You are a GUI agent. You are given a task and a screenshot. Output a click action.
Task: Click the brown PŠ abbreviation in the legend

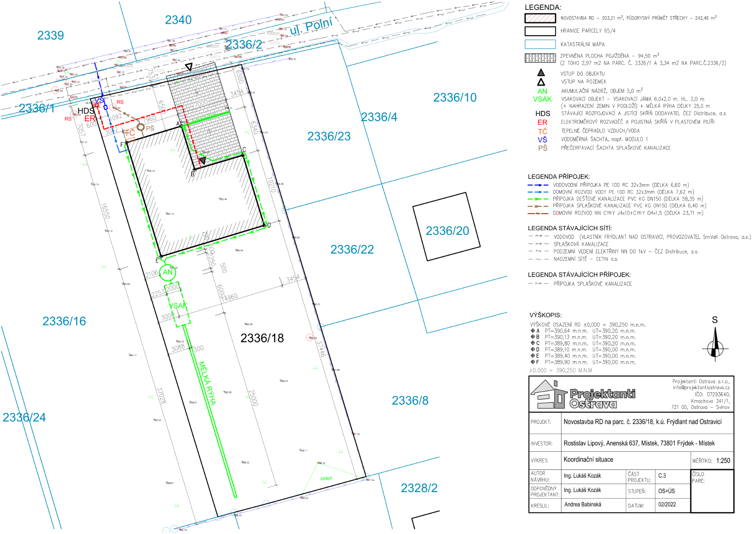(543, 148)
